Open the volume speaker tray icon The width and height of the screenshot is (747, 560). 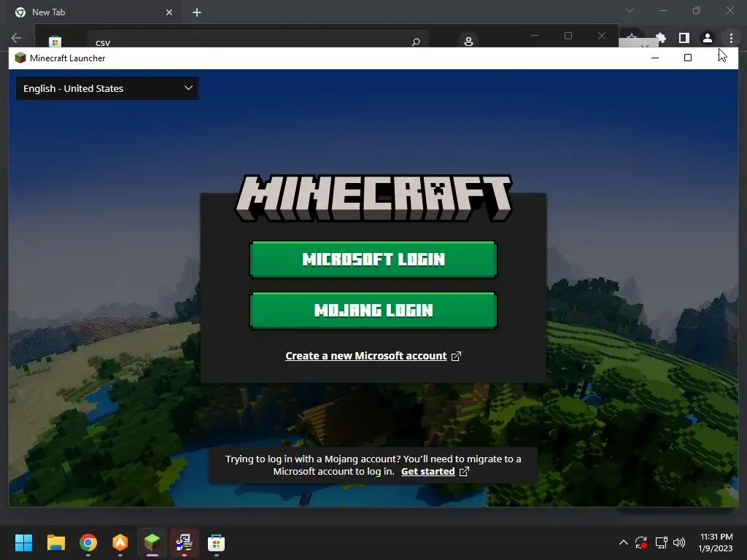(x=679, y=542)
